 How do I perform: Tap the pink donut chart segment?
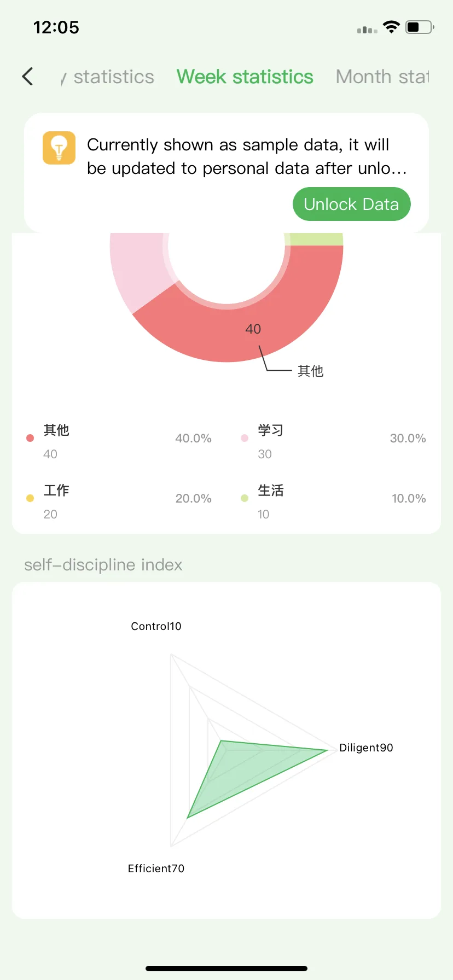[140, 268]
